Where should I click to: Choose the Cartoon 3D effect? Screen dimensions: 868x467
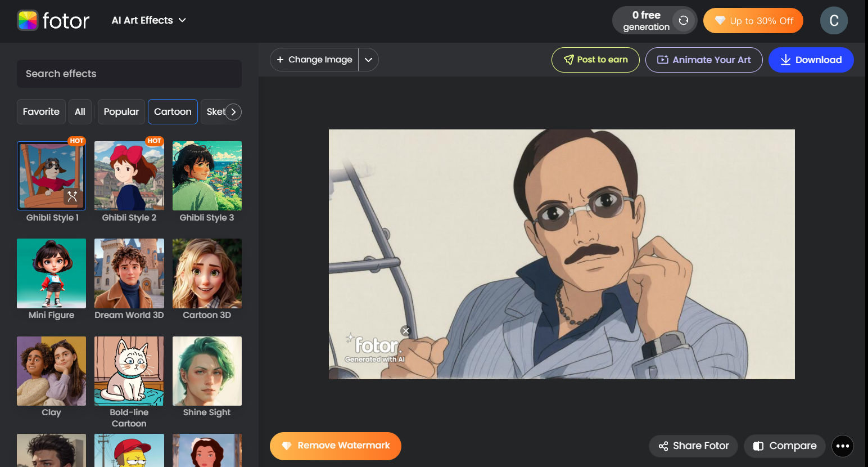207,273
